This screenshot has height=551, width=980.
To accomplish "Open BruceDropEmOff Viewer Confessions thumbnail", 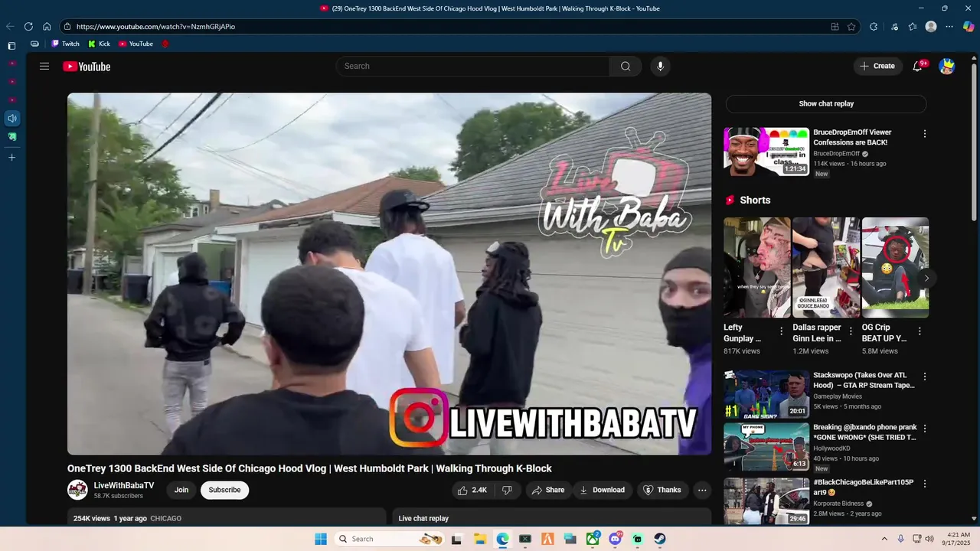I will coord(766,152).
